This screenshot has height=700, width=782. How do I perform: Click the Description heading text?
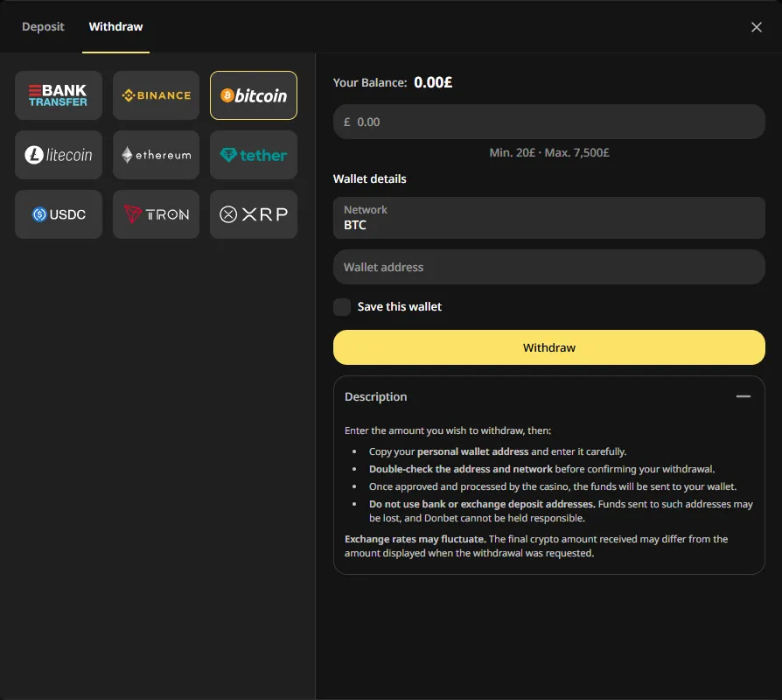pyautogui.click(x=376, y=396)
